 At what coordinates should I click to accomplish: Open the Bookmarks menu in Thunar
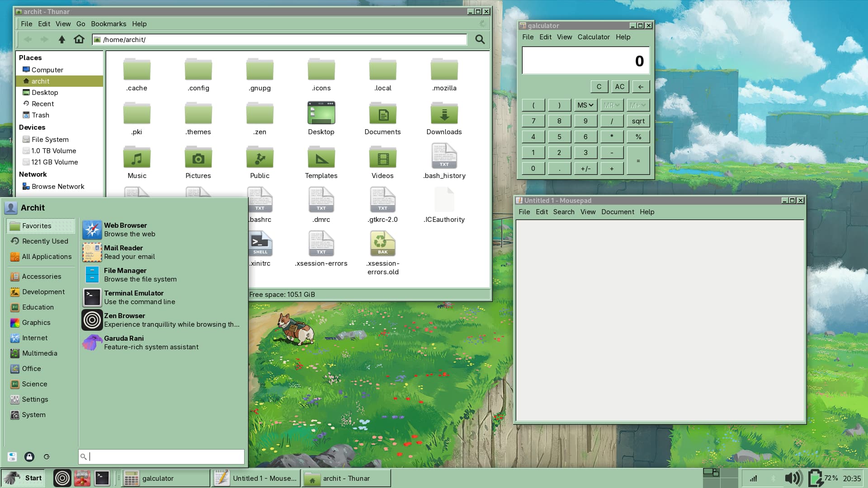click(108, 24)
